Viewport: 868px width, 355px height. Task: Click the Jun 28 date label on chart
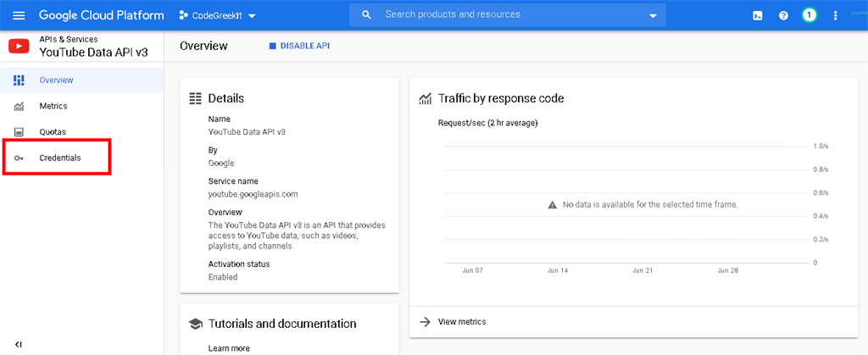(x=728, y=270)
